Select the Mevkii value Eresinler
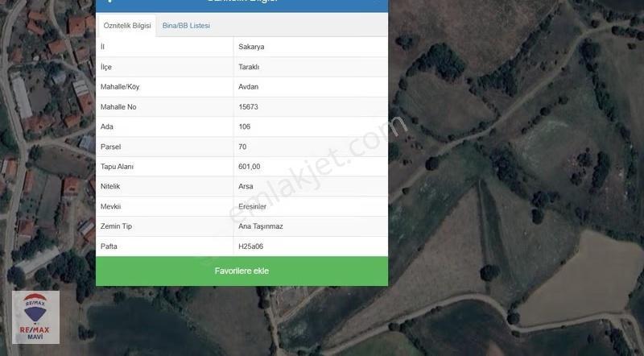Screen dimensions: 644x356 tap(252, 206)
